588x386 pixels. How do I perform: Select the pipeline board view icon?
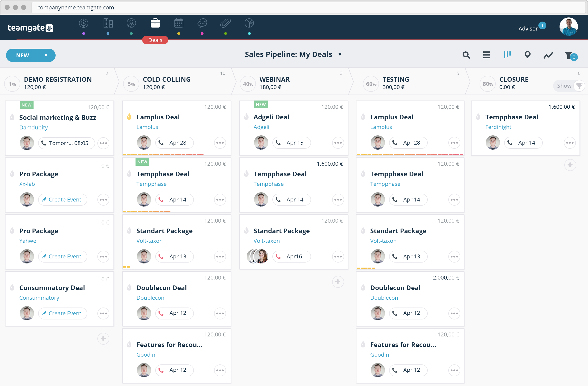(x=507, y=55)
